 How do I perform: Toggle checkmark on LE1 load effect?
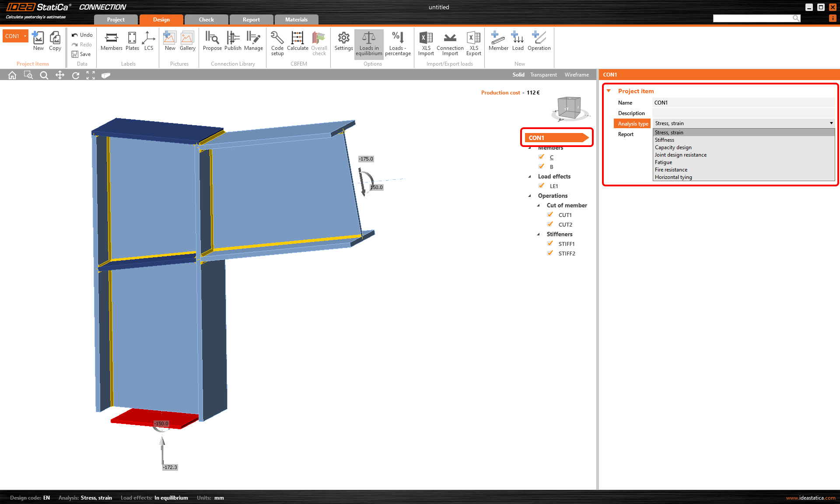click(541, 186)
